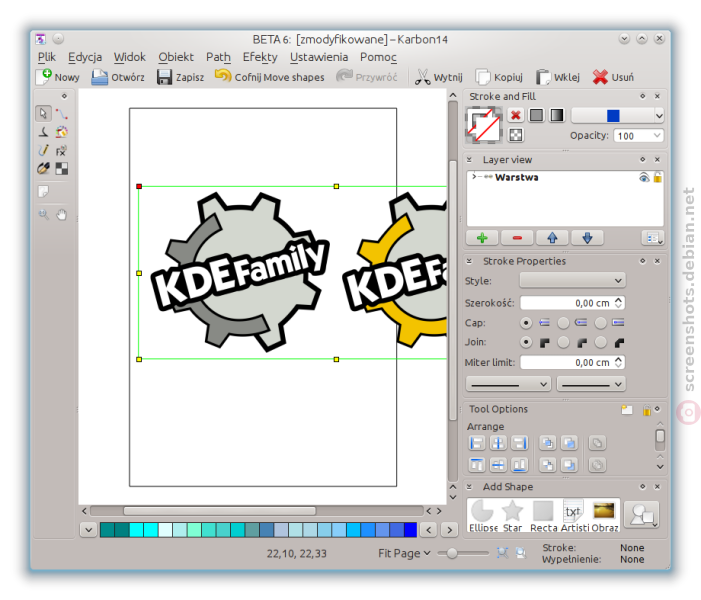Delete layer with red minus button
Viewport: 701px width, 600px height.
pos(517,238)
